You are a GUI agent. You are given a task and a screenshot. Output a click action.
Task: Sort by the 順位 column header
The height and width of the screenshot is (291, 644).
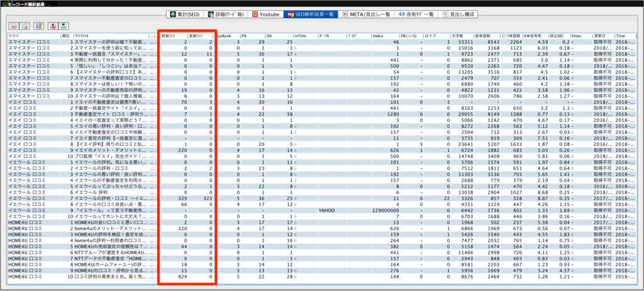point(67,36)
